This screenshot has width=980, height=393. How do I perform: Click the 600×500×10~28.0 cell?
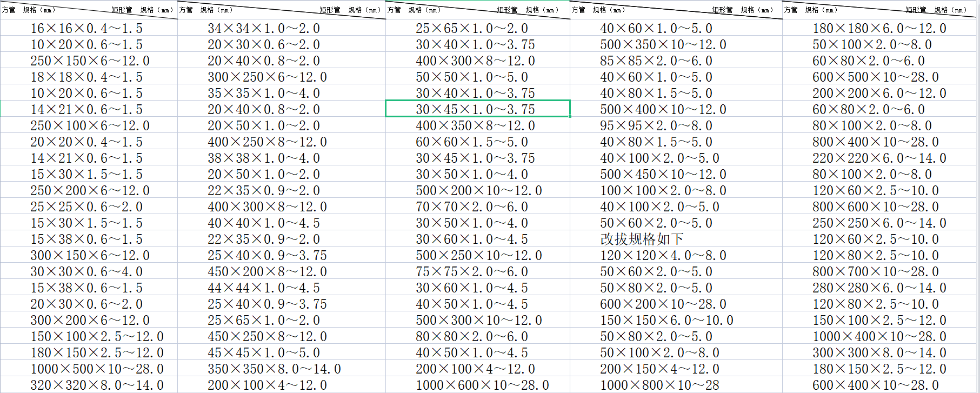point(876,77)
